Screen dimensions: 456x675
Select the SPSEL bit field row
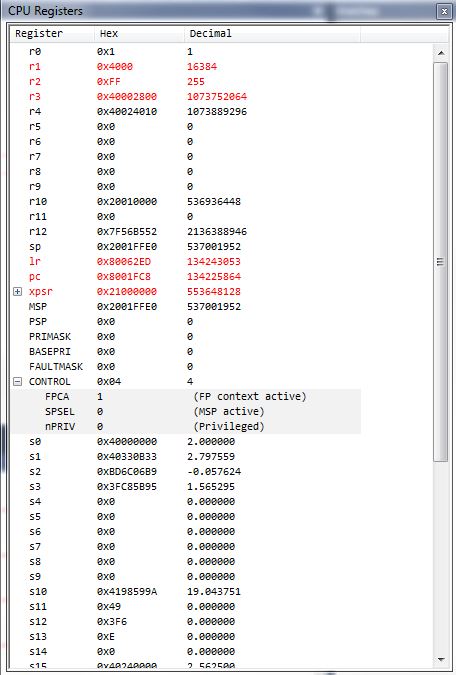[186, 412]
